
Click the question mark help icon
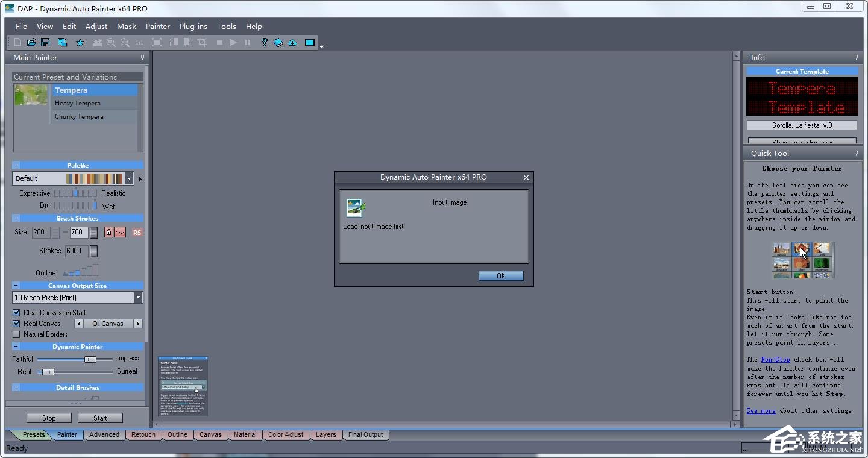point(264,42)
